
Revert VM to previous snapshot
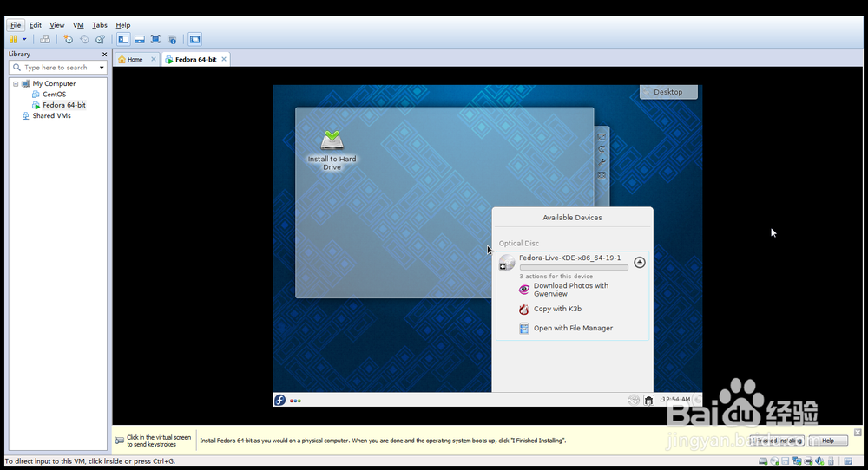pyautogui.click(x=84, y=39)
